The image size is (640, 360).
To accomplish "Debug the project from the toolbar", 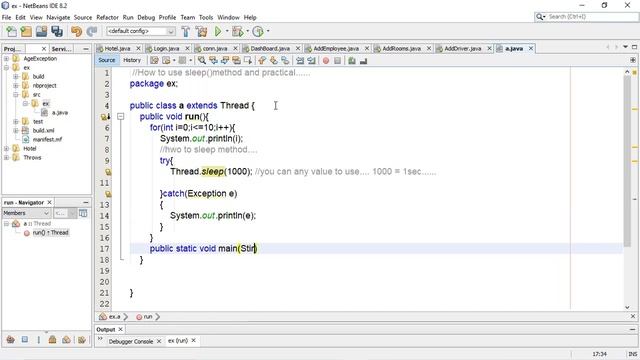I will tap(237, 31).
